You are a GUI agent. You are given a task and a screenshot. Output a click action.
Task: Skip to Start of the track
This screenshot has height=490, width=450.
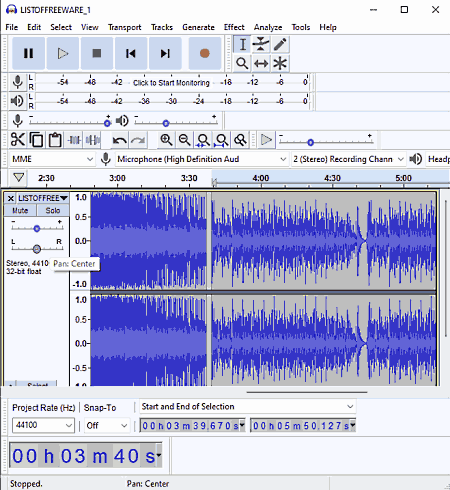[131, 53]
